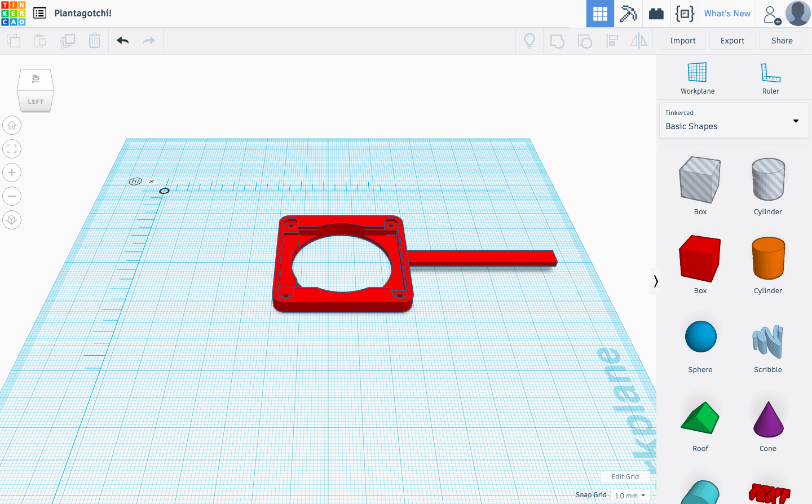The height and width of the screenshot is (504, 812).
Task: Click the Ungroup shapes icon
Action: point(585,41)
